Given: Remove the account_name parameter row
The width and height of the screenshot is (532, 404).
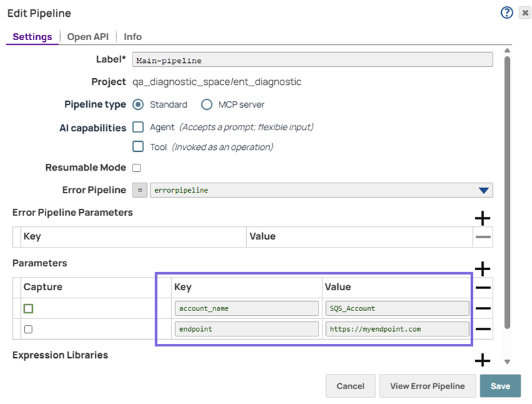Looking at the screenshot, I should click(482, 308).
